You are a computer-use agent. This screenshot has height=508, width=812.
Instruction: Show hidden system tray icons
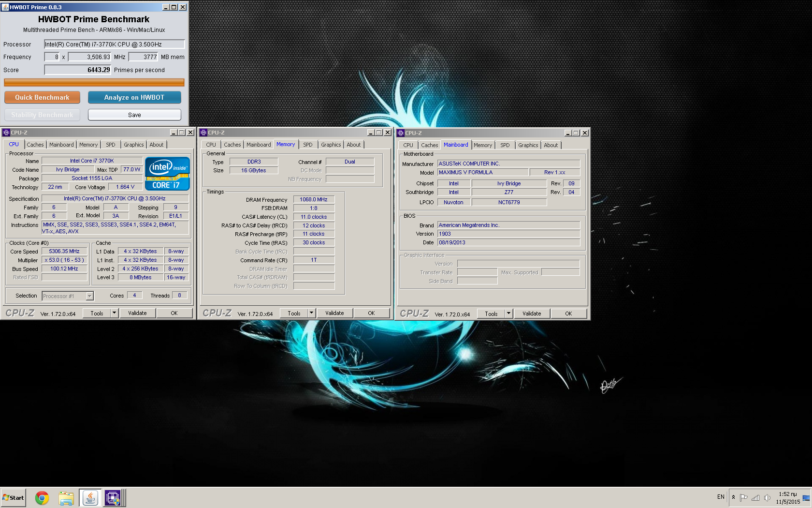pos(733,497)
